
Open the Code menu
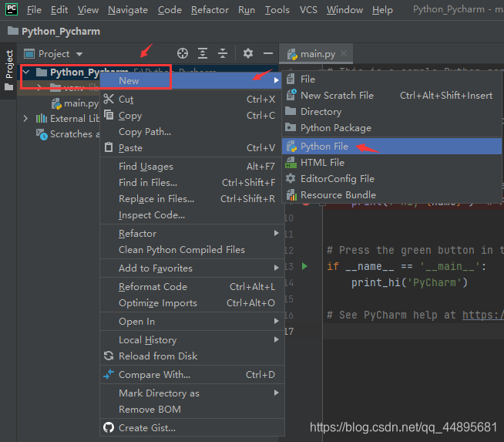(170, 10)
